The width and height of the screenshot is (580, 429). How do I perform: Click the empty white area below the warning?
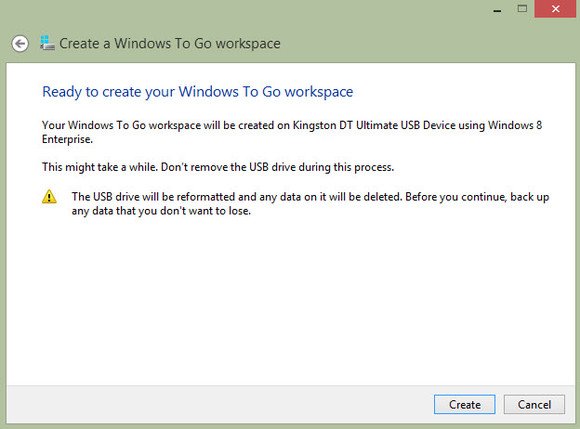(x=290, y=300)
